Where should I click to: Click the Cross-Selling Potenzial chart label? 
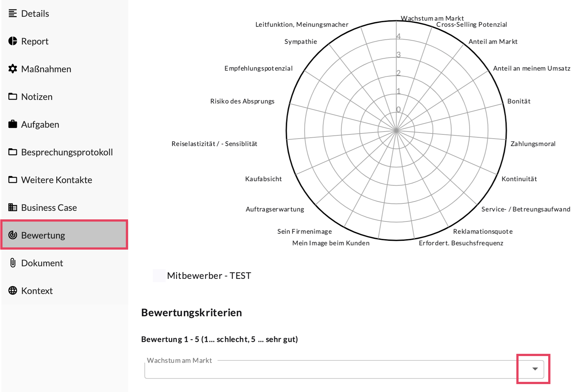point(471,25)
